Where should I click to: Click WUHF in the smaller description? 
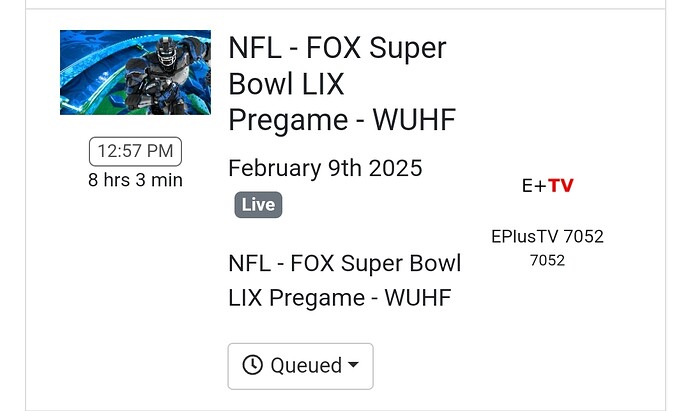pos(418,297)
